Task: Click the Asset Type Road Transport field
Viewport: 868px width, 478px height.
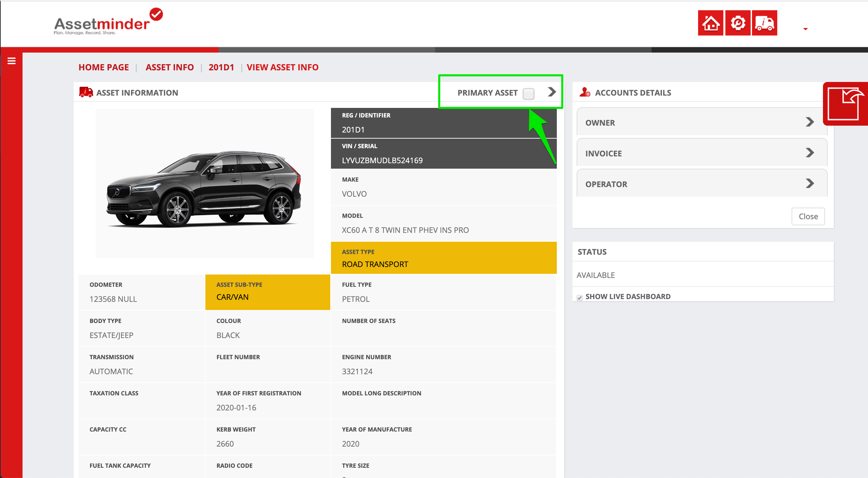Action: tap(444, 258)
